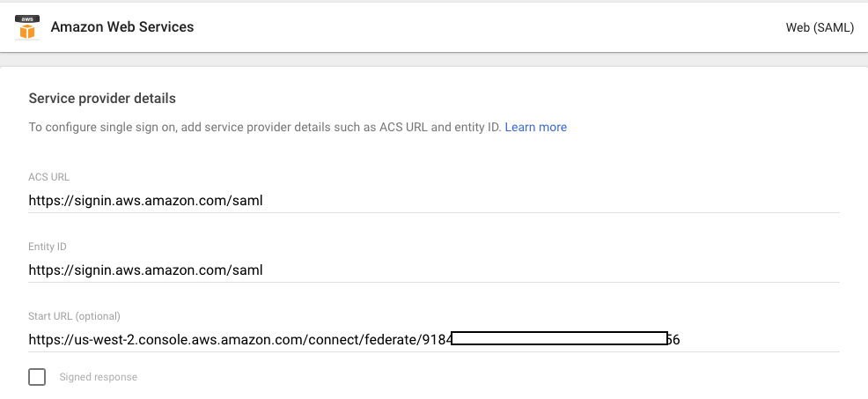Click the 'Entity ID' field label
The height and width of the screenshot is (399, 868).
point(48,247)
